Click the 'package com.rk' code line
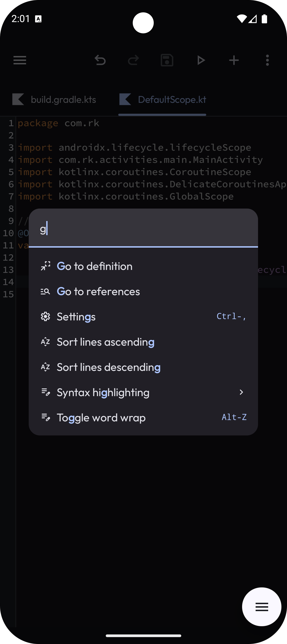This screenshot has width=287, height=644. (58, 123)
